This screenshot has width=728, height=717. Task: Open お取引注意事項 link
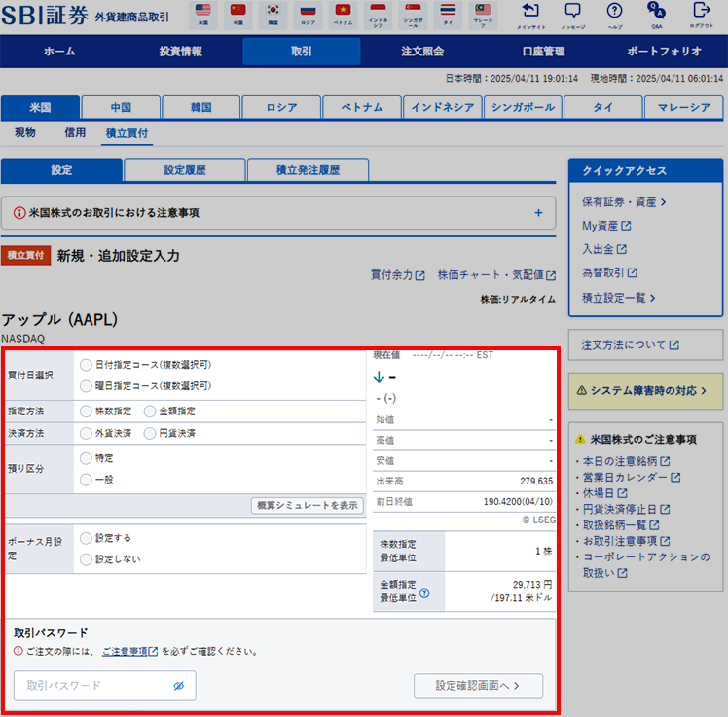[626, 541]
